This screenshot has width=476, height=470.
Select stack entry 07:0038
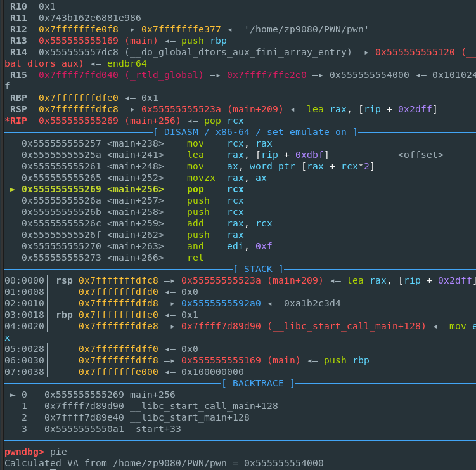[x=24, y=372]
